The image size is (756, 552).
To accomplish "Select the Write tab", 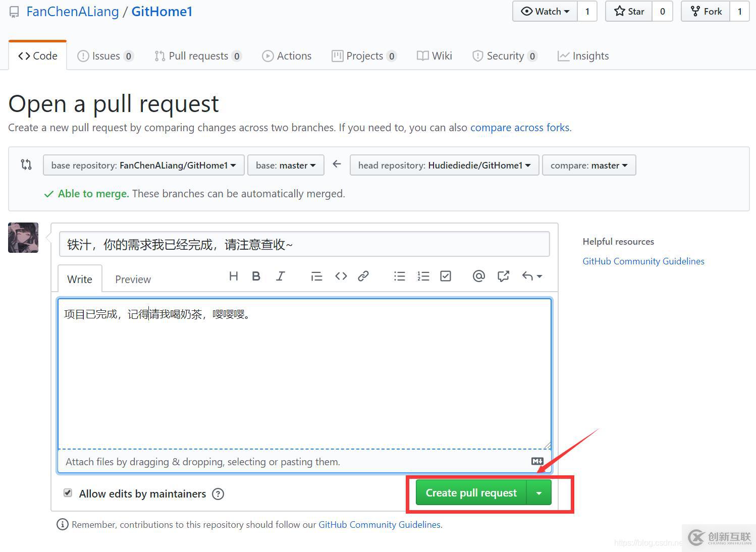I will click(80, 279).
